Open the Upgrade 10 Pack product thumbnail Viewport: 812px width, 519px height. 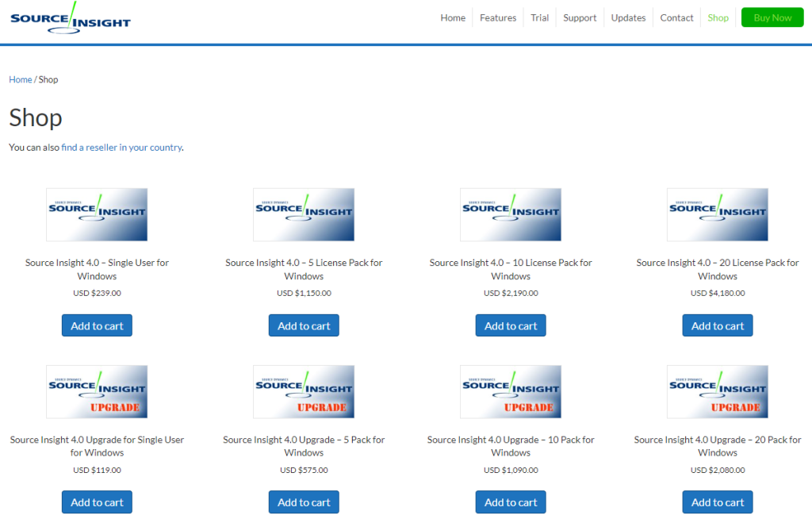511,391
